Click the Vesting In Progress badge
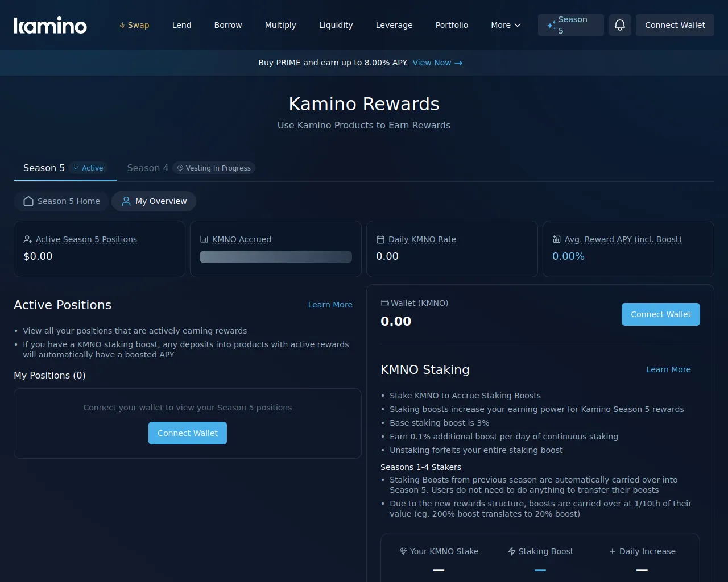 (214, 168)
